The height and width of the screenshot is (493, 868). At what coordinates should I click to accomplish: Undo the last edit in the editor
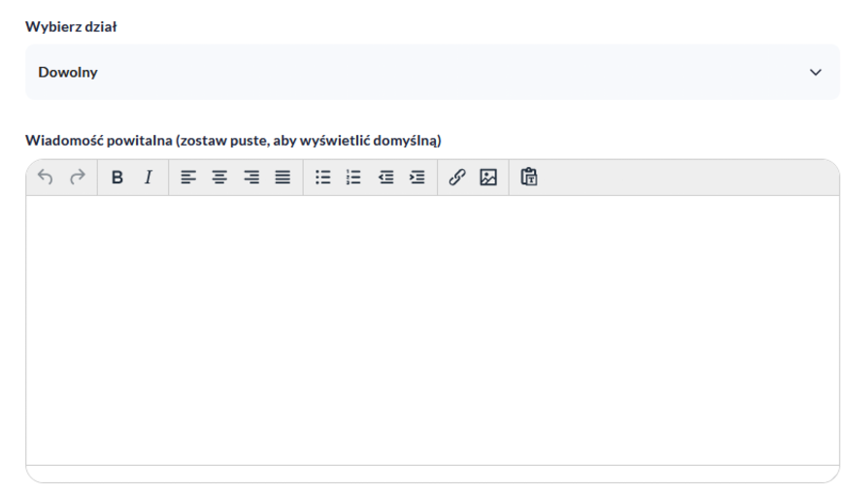pyautogui.click(x=45, y=178)
